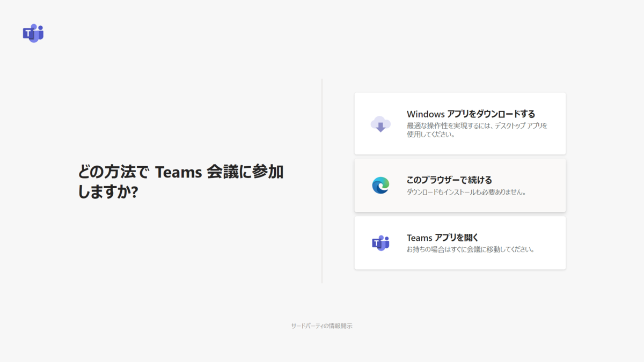This screenshot has width=644, height=362.
Task: Open Teams アプリを開く option
Action: pyautogui.click(x=460, y=243)
